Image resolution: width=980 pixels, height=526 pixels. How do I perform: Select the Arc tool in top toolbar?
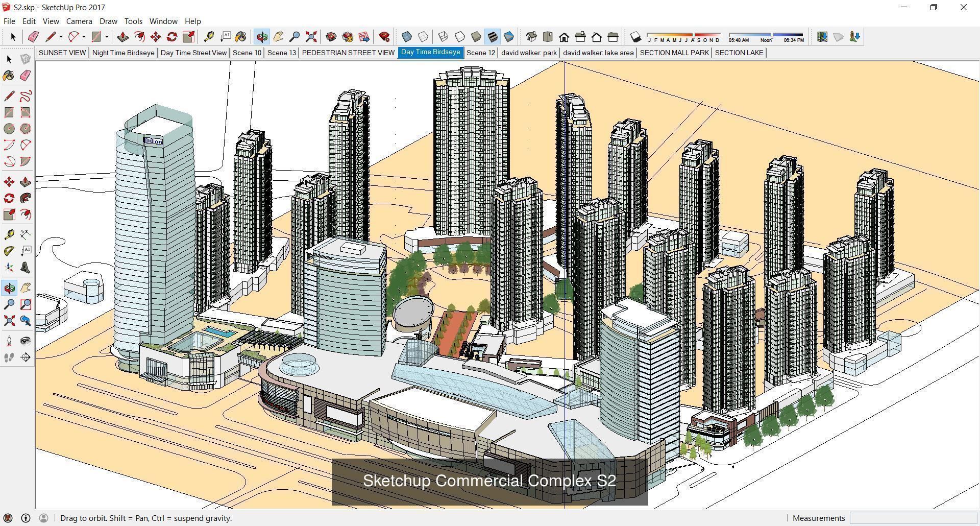point(73,37)
